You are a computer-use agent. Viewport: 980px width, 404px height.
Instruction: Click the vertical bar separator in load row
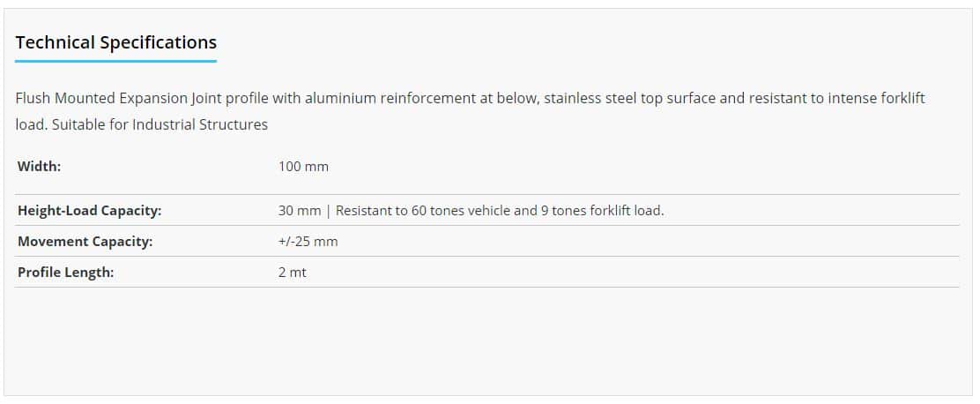click(328, 211)
